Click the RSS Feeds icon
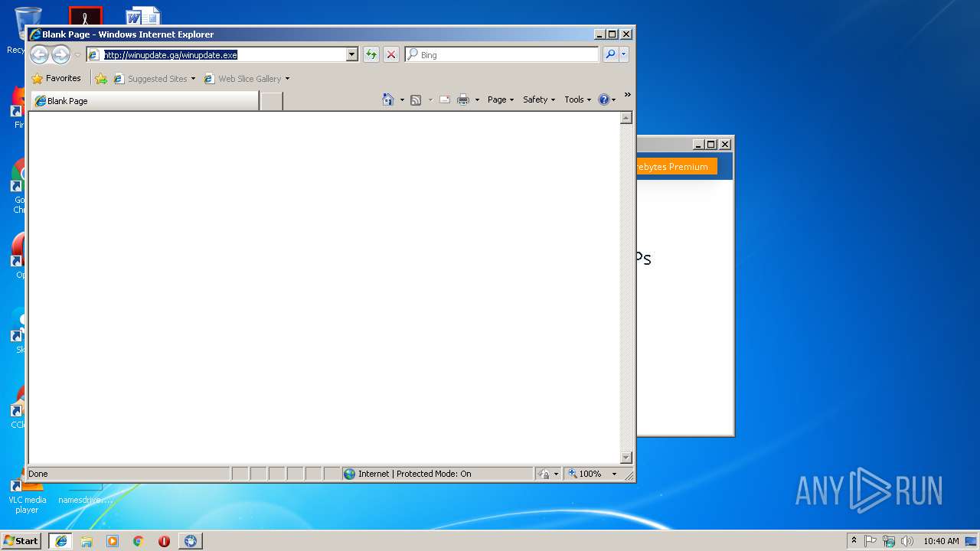The image size is (980, 551). coord(416,99)
